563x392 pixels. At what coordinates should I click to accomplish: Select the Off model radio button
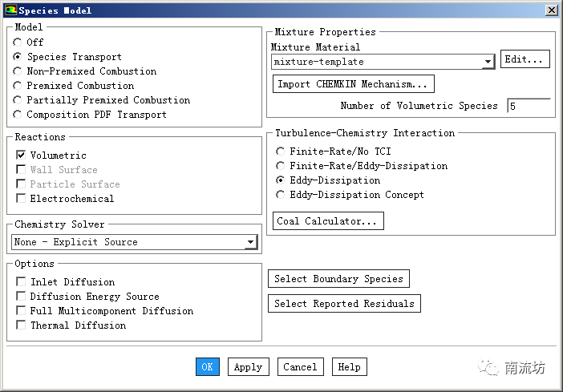tap(18, 42)
